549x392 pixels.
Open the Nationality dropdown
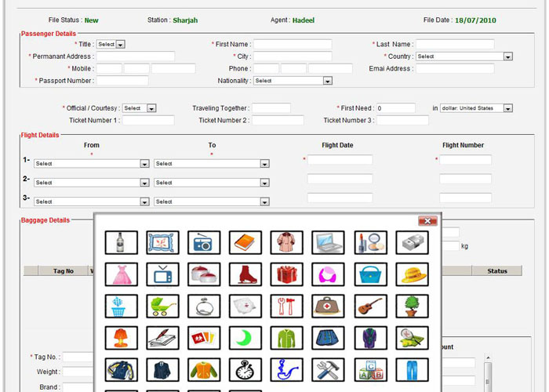[293, 81]
